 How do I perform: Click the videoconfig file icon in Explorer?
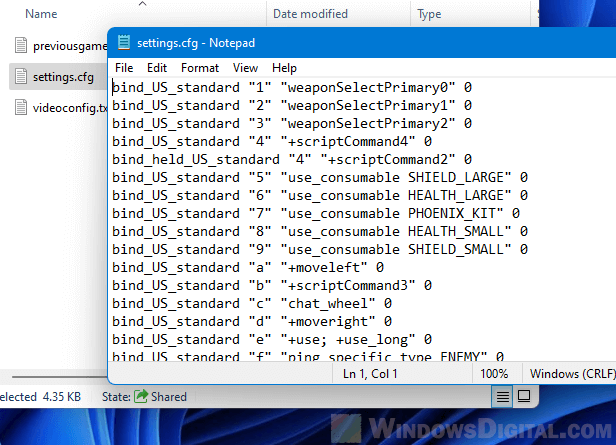click(x=21, y=107)
